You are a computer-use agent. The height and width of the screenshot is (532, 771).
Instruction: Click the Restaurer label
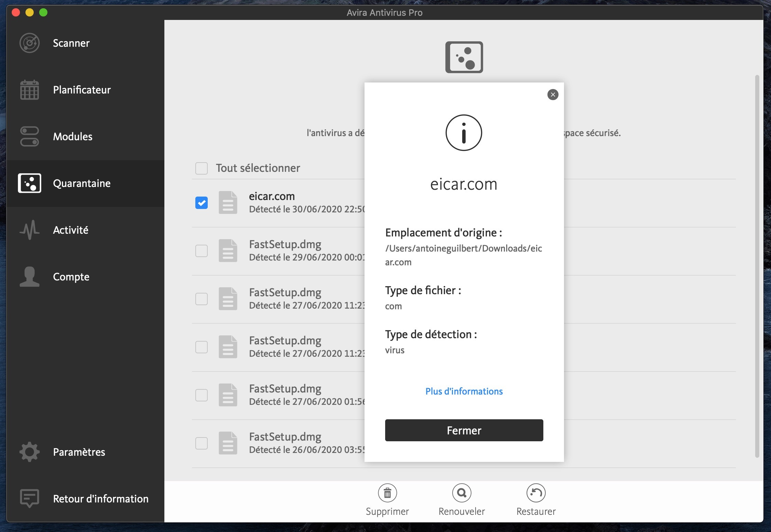(536, 511)
